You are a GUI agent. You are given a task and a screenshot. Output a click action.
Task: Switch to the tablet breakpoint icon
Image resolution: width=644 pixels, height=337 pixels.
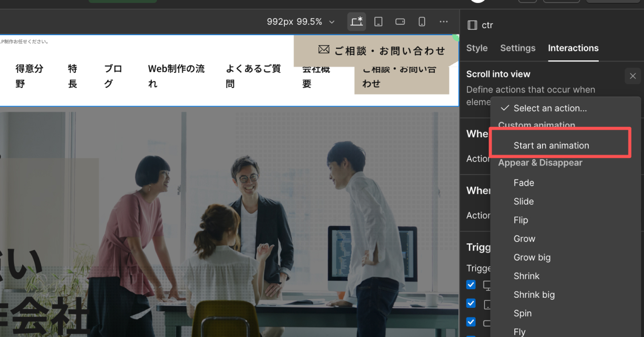[378, 22]
